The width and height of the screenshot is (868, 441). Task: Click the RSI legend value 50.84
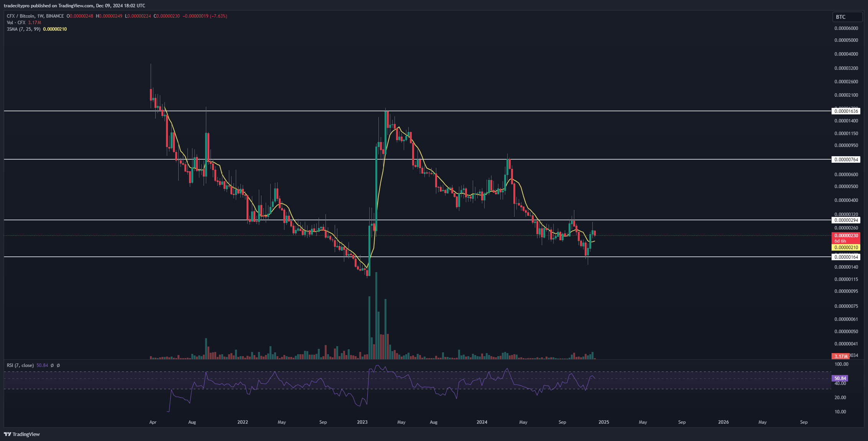click(42, 365)
